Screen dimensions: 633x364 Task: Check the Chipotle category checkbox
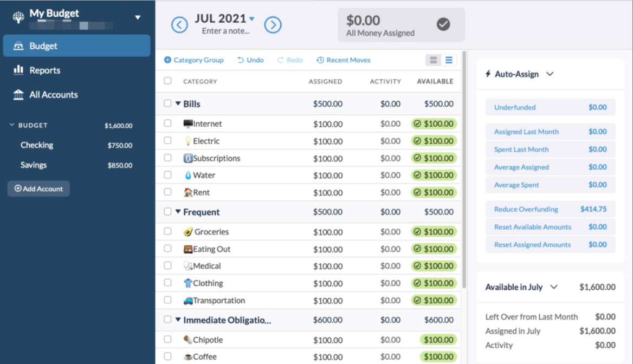(167, 340)
